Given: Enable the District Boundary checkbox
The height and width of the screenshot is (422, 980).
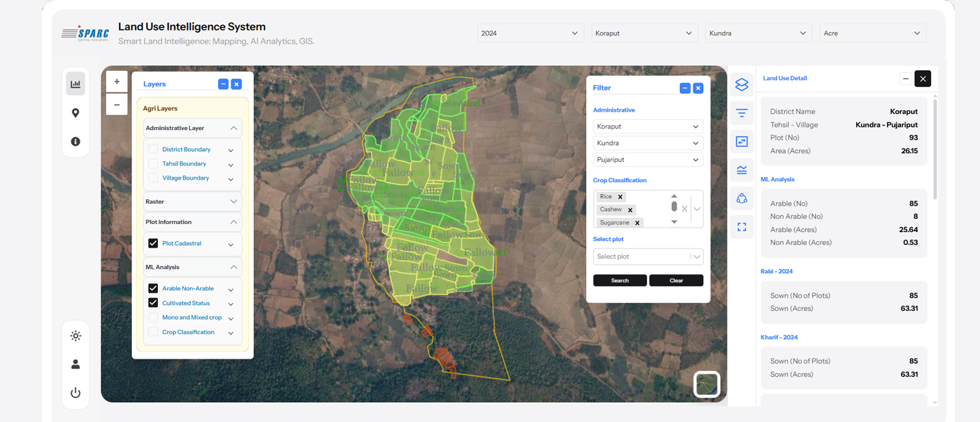Looking at the screenshot, I should click(153, 149).
